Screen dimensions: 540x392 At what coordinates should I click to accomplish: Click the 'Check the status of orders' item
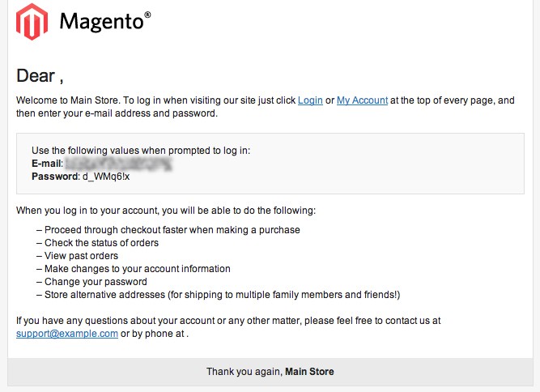97,243
